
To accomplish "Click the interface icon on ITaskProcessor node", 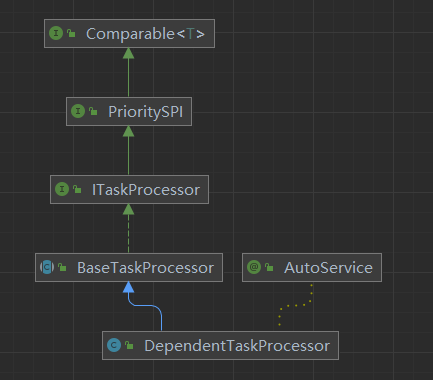I will (62, 189).
